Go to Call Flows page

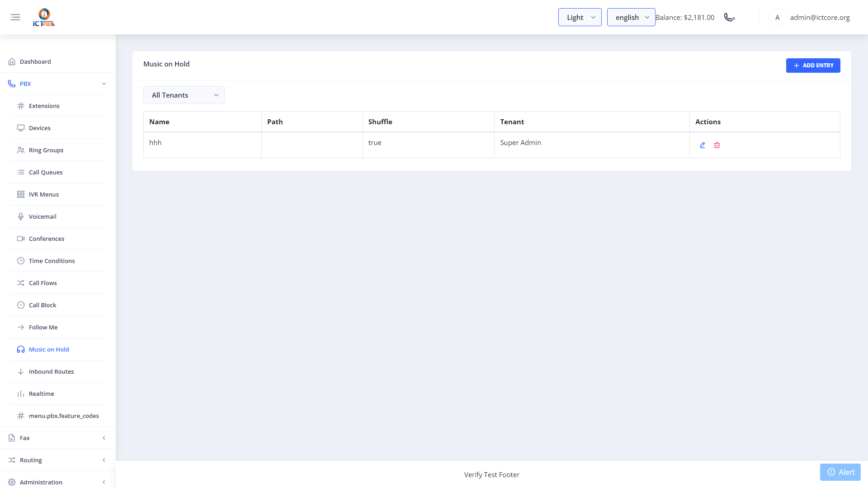coord(58,283)
